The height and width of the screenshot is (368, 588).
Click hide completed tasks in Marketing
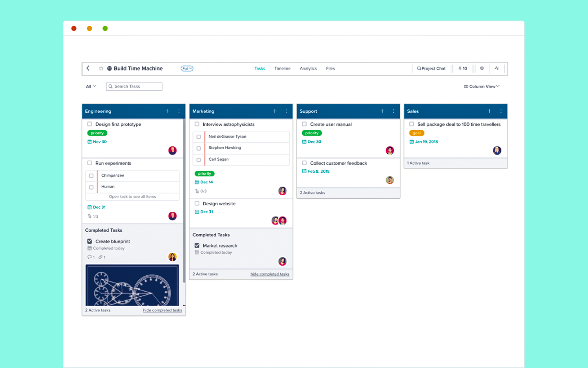coord(269,274)
